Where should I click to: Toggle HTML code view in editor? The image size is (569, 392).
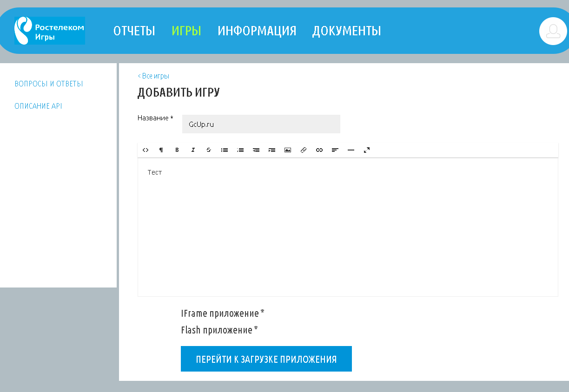(x=146, y=150)
